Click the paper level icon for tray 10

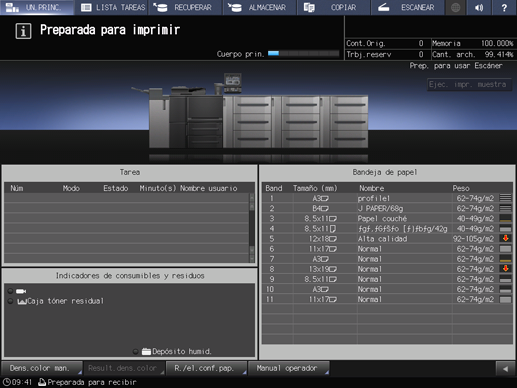pyautogui.click(x=505, y=289)
